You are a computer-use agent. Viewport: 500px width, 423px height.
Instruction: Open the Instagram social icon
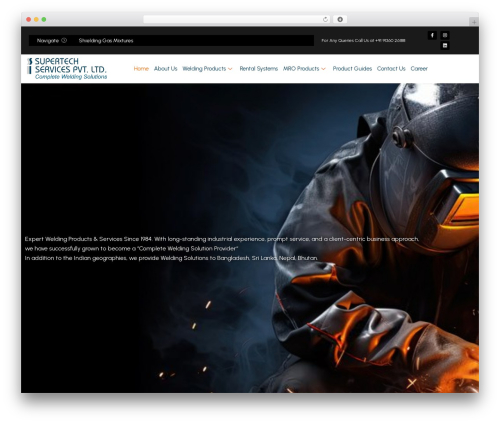445,35
